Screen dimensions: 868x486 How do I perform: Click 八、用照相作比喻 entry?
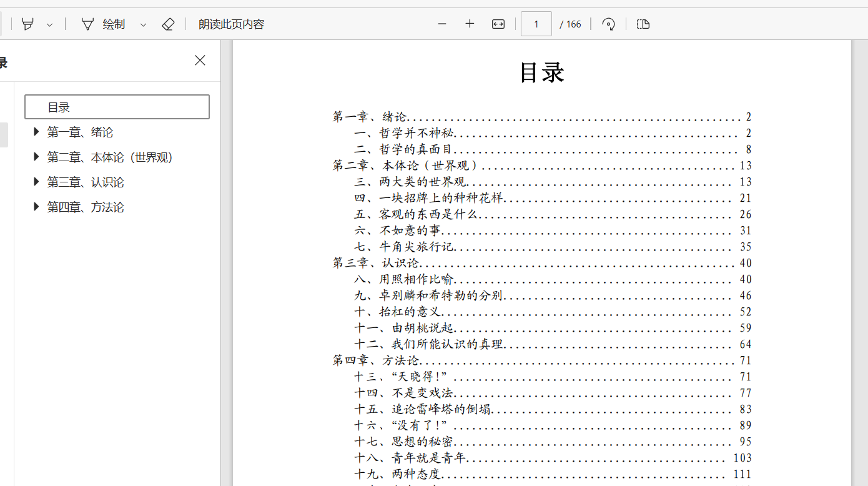[553, 279]
